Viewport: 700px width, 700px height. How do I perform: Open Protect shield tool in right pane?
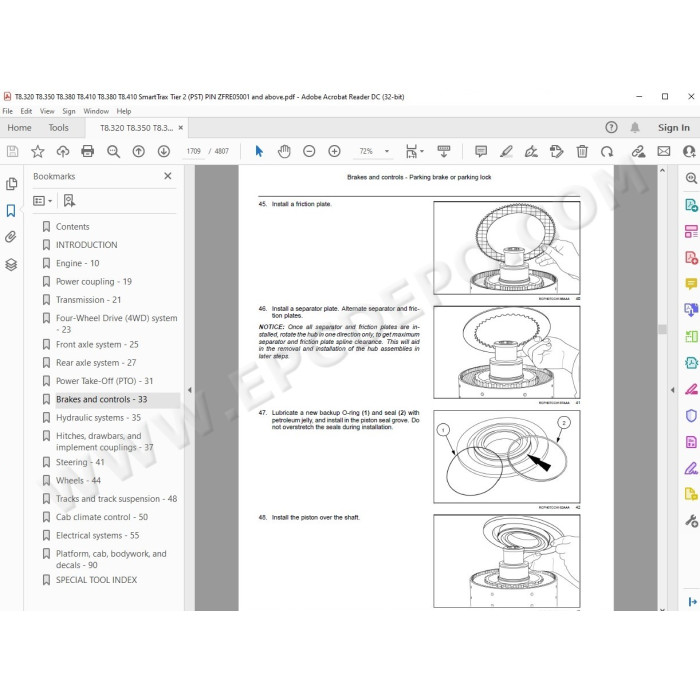pyautogui.click(x=691, y=416)
